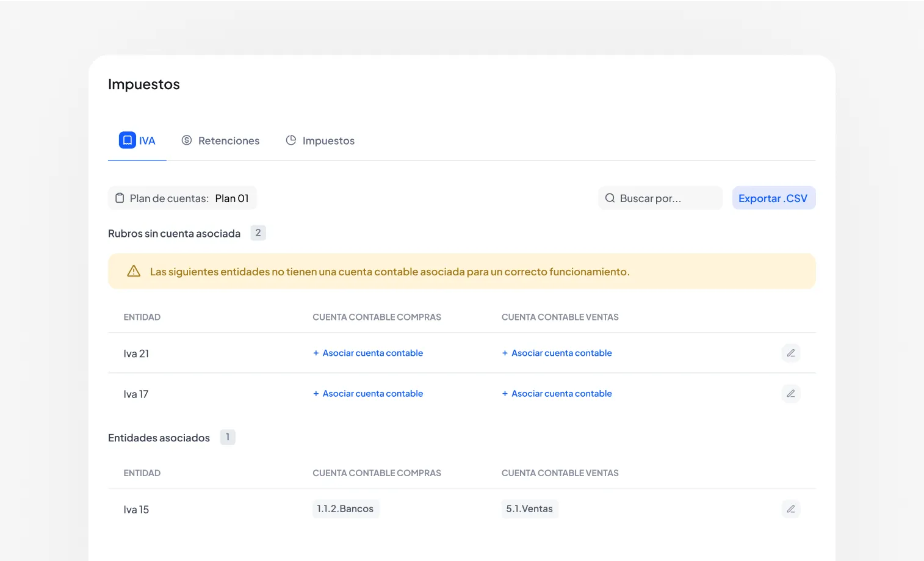924x561 pixels.
Task: Click the 1.1.2.Bancos account chip
Action: pos(345,509)
